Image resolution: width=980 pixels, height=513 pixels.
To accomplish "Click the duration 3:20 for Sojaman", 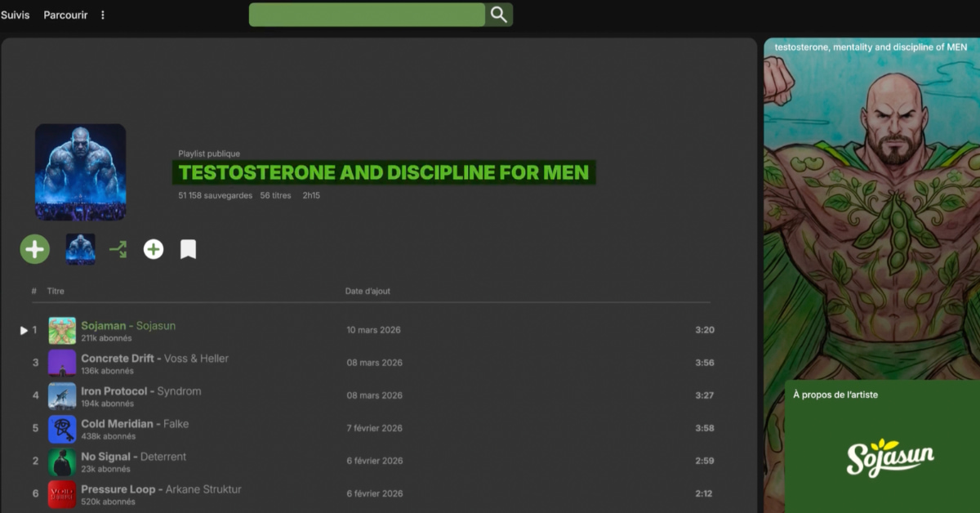I will coord(705,330).
